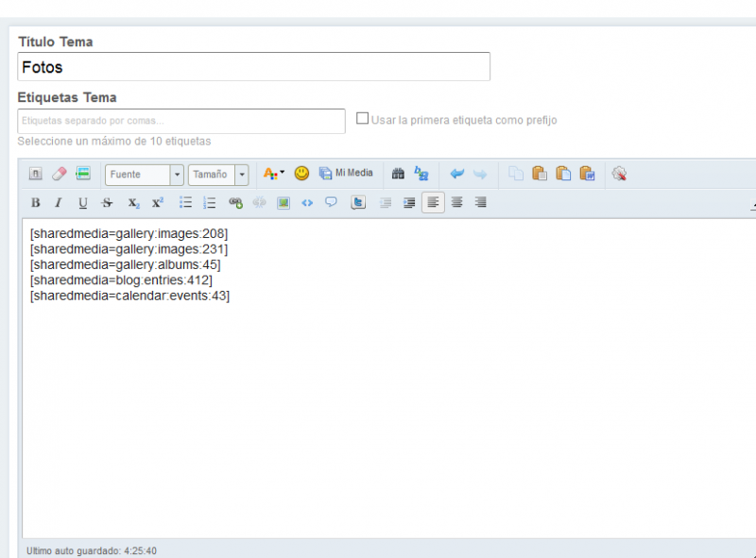Image resolution: width=756 pixels, height=558 pixels.
Task: Click the eraser remove format icon
Action: 59,174
